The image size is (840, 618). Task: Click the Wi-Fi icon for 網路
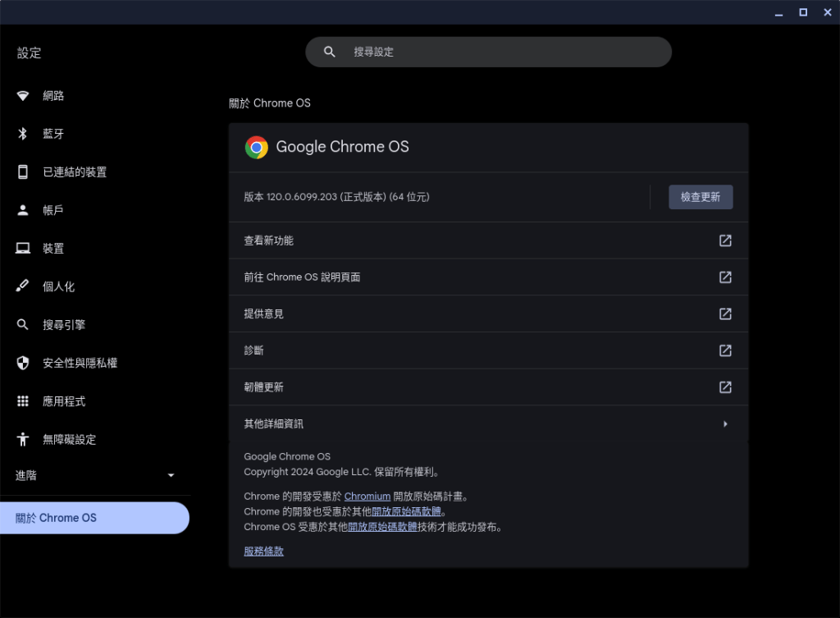(23, 96)
